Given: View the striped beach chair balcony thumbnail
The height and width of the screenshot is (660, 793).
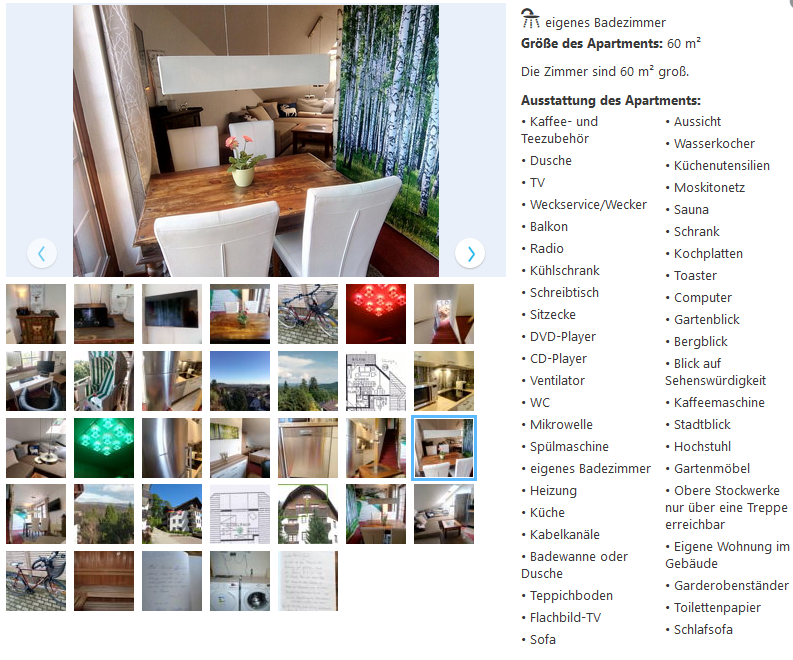Looking at the screenshot, I should (x=104, y=381).
